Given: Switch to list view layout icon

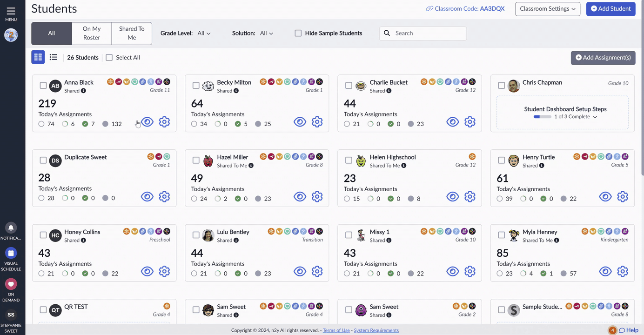Looking at the screenshot, I should pos(54,57).
